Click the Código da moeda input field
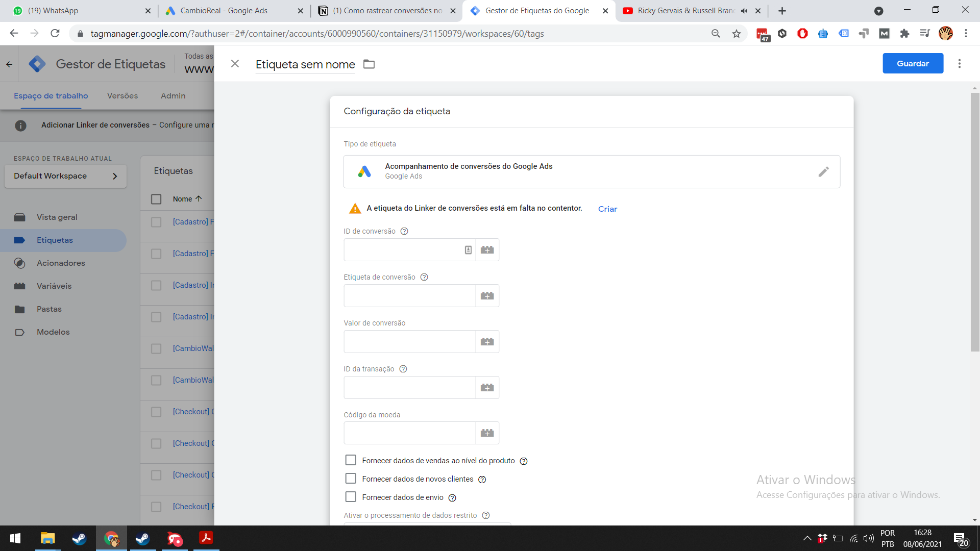Screen dimensions: 980x551 pyautogui.click(x=409, y=433)
